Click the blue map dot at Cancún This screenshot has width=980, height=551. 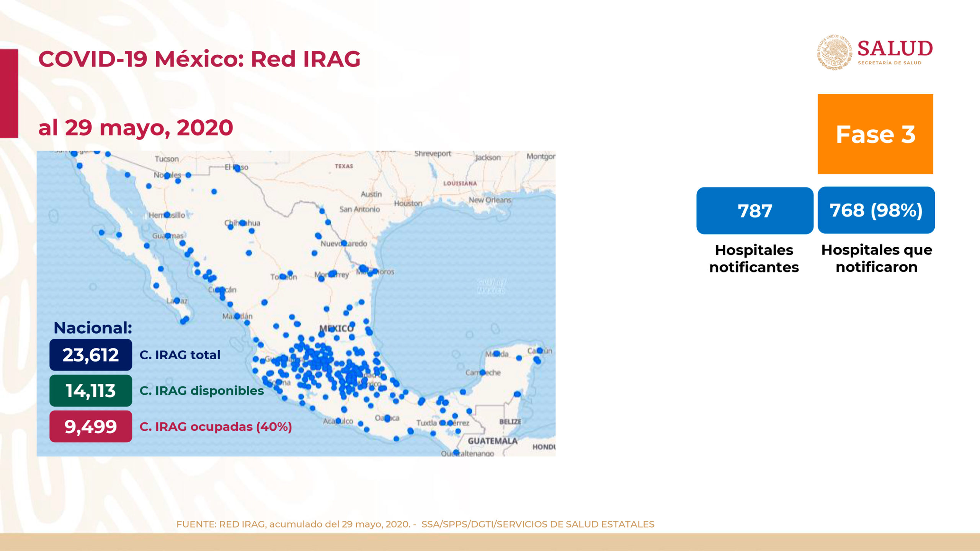pos(539,350)
